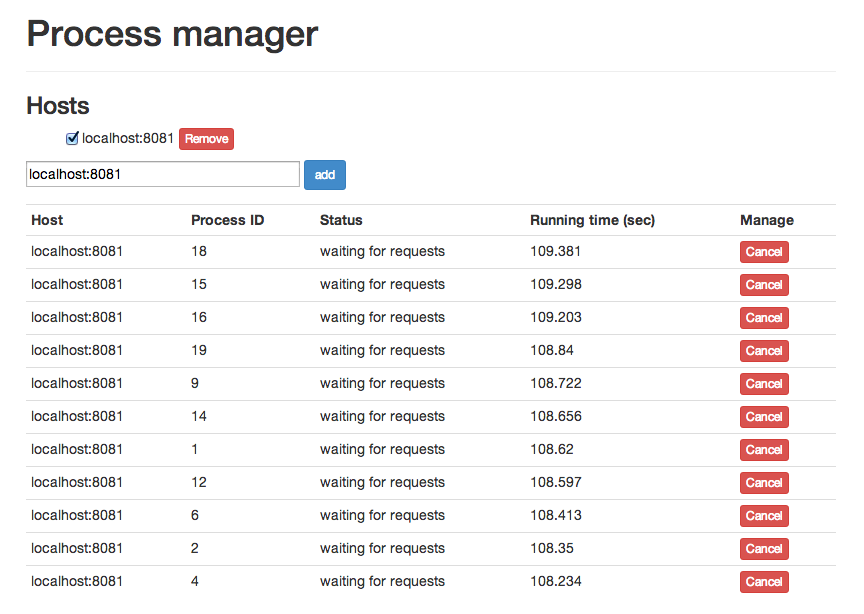The width and height of the screenshot is (864, 614).
Task: Click the Remove button next to localhost:8081
Action: click(x=206, y=139)
